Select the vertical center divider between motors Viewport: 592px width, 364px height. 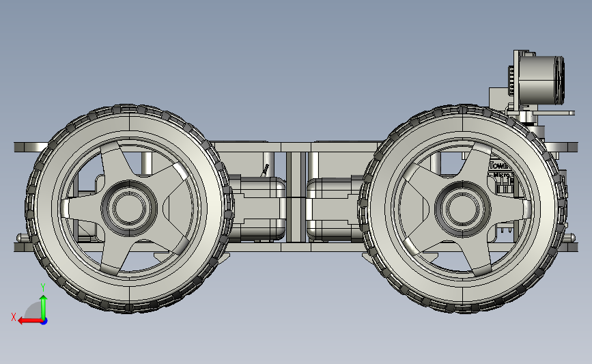point(296,197)
